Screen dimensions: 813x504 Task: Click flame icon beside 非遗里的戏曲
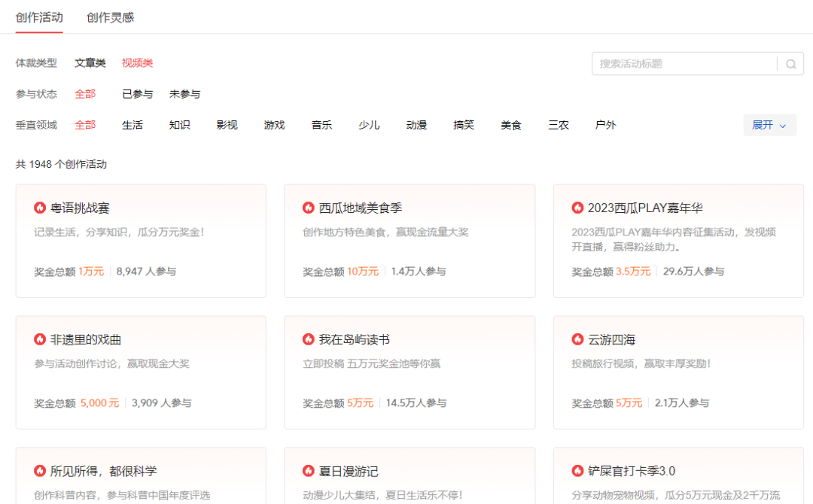40,339
